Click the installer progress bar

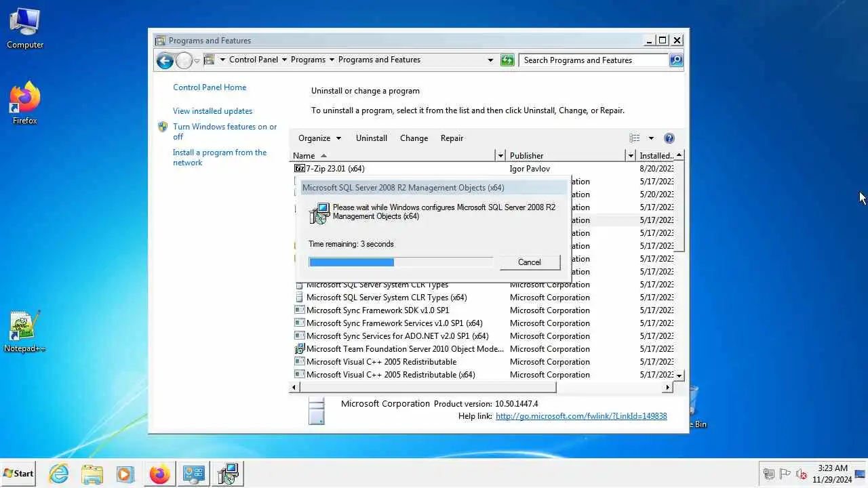pos(401,262)
